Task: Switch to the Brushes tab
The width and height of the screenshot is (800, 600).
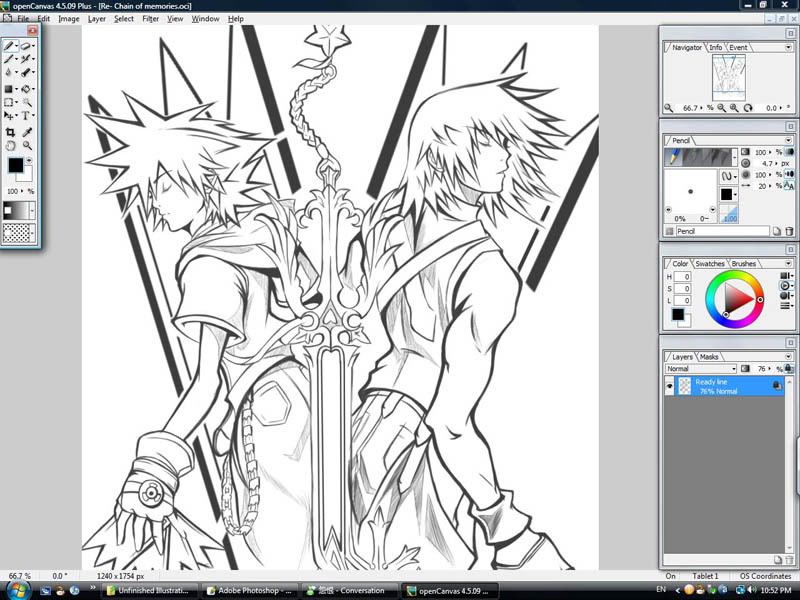Action: [x=743, y=264]
